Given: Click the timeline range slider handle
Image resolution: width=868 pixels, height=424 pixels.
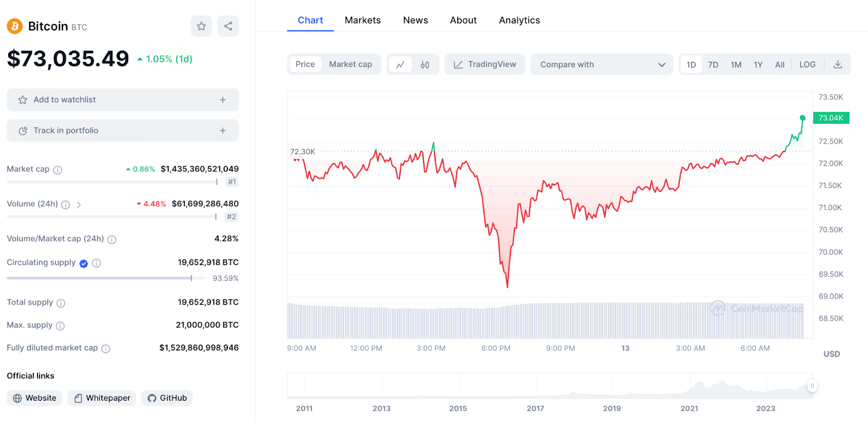Looking at the screenshot, I should click(812, 386).
